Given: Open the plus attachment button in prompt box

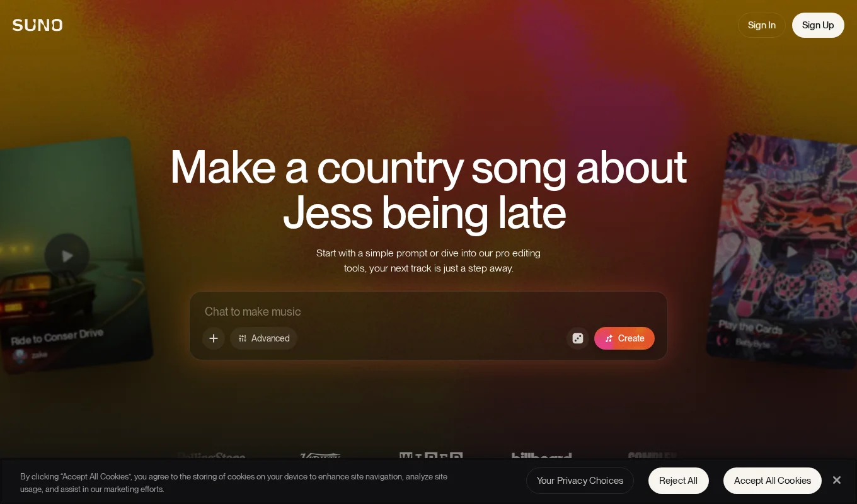Looking at the screenshot, I should (x=214, y=338).
